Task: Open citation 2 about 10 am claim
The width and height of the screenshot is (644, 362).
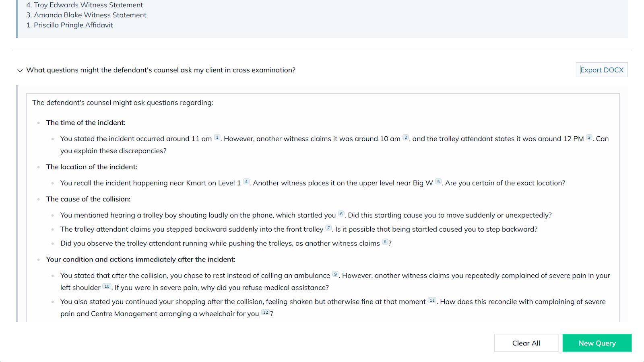Action: [406, 138]
